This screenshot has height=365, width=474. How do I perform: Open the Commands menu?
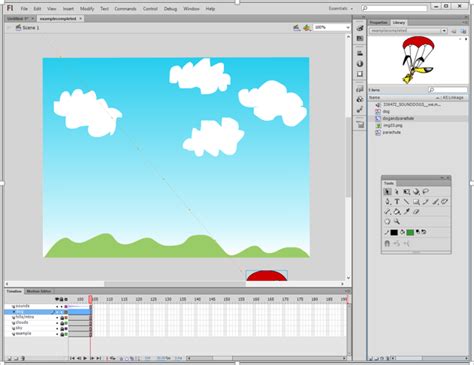[x=125, y=9]
